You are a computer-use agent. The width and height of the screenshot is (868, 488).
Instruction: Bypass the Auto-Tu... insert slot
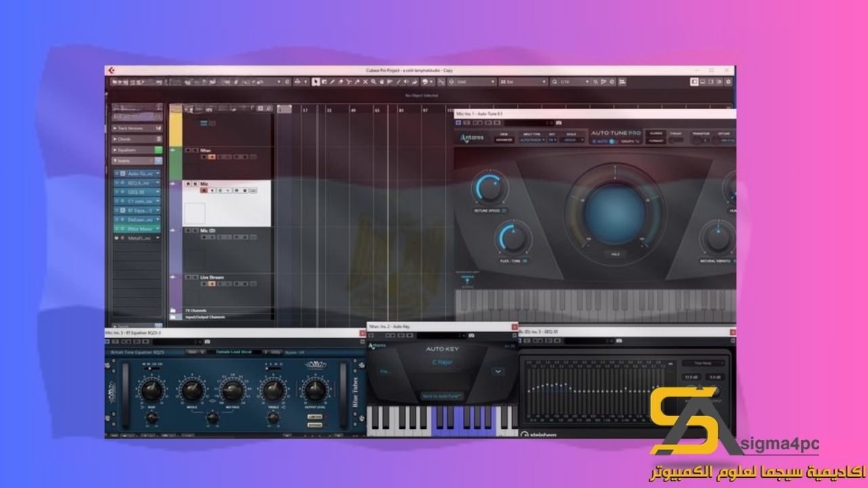(117, 174)
